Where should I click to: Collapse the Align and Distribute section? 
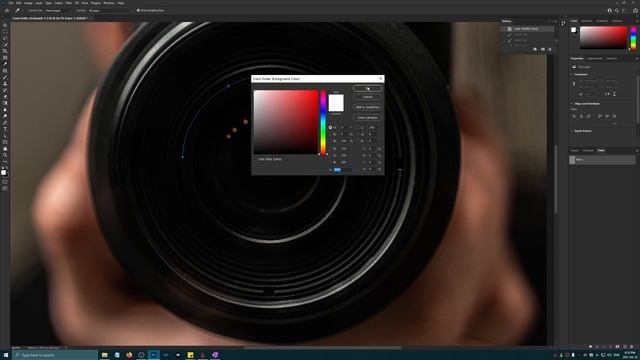pyautogui.click(x=572, y=104)
